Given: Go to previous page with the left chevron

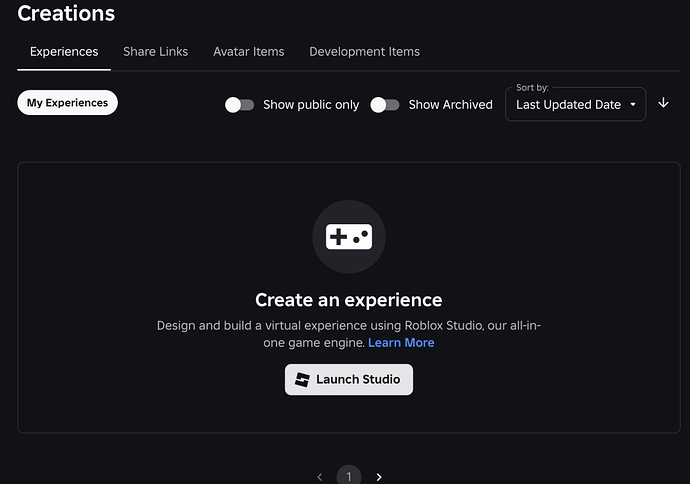Looking at the screenshot, I should click(x=320, y=477).
